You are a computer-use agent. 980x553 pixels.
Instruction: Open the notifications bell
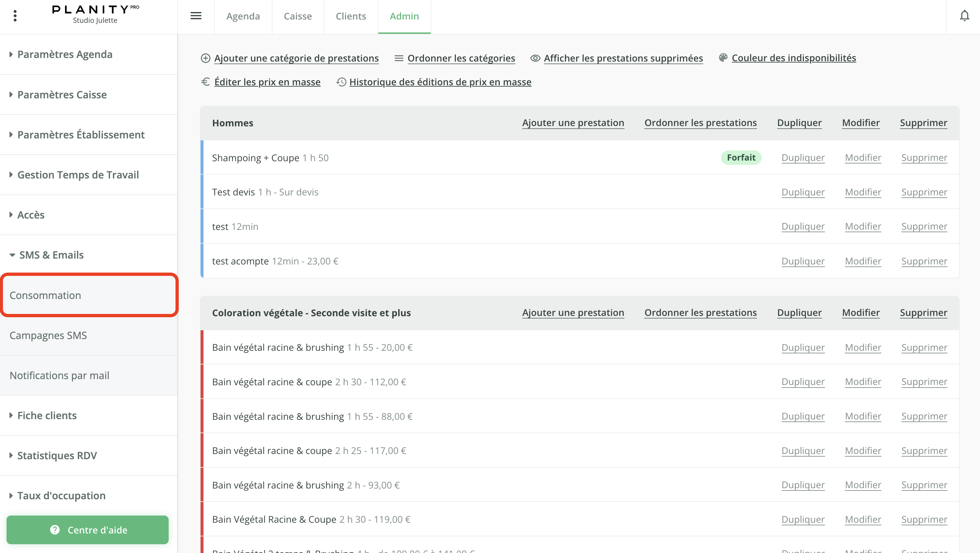tap(965, 16)
